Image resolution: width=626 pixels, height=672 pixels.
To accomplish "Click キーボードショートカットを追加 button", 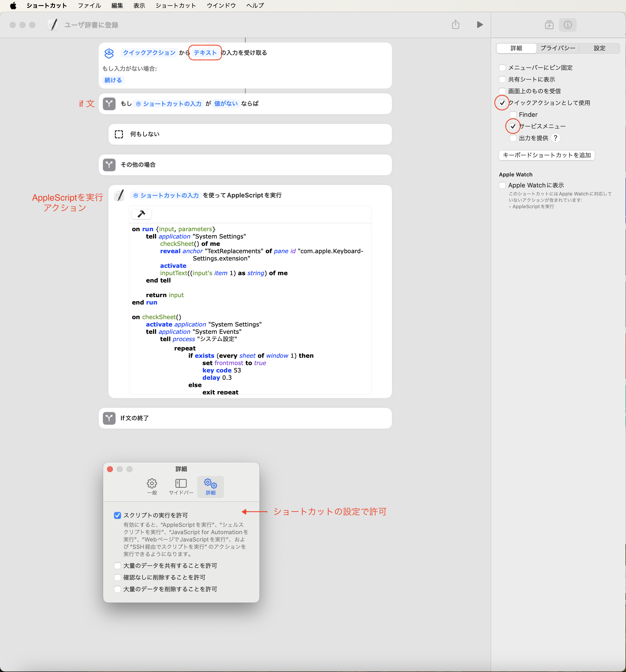I will tap(546, 155).
